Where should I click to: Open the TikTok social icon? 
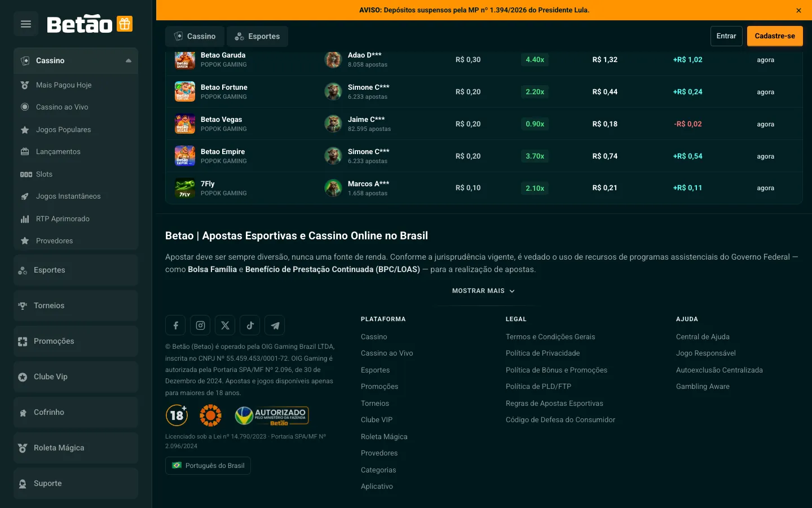click(x=250, y=325)
